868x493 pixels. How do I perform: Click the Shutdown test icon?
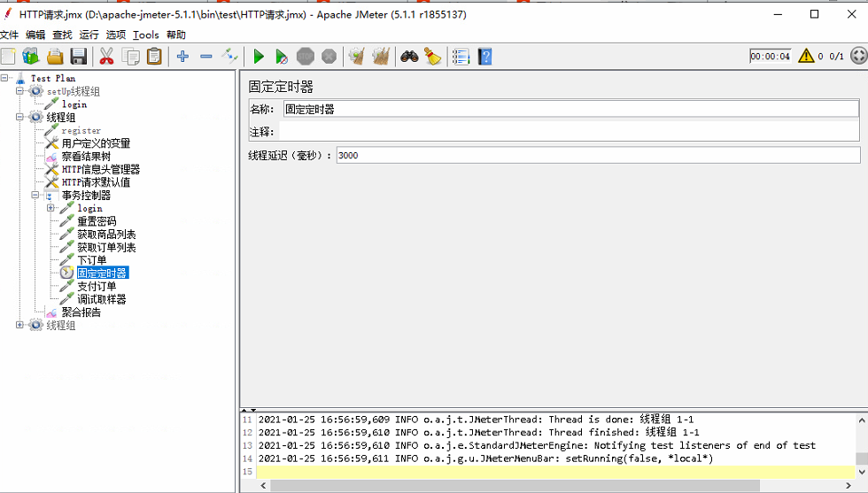coord(329,57)
